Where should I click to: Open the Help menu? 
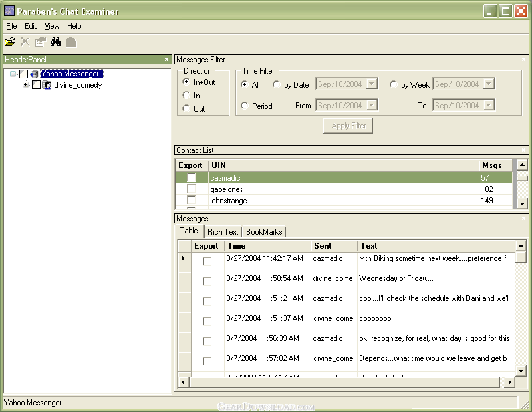click(x=74, y=26)
